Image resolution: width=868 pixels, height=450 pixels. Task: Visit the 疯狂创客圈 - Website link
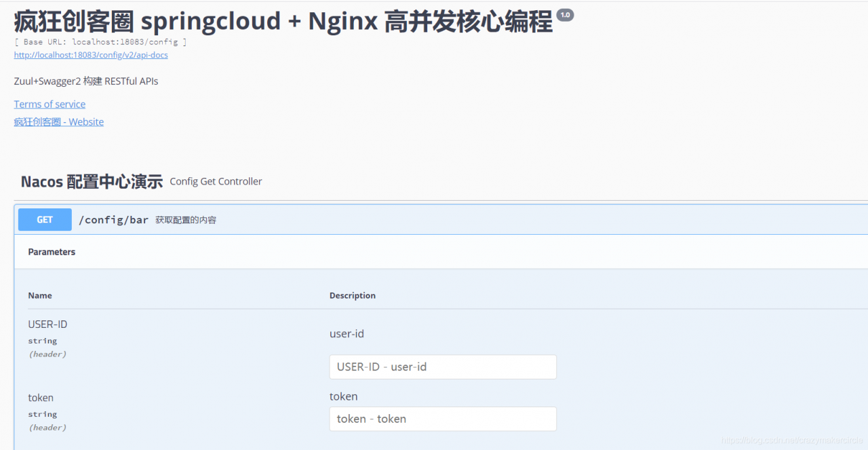[x=59, y=122]
